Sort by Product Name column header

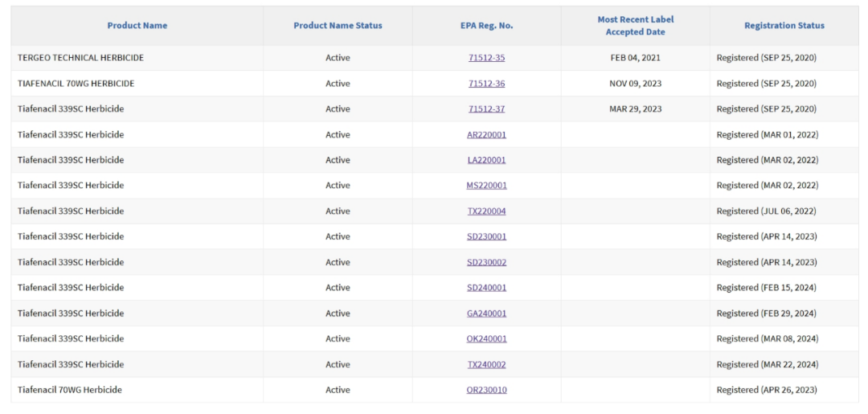coord(137,26)
